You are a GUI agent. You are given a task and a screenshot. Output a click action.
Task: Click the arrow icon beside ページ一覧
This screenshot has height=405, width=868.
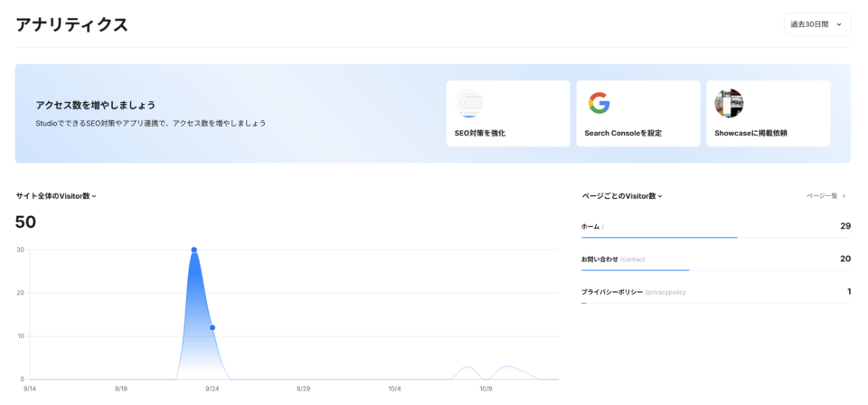coord(844,195)
